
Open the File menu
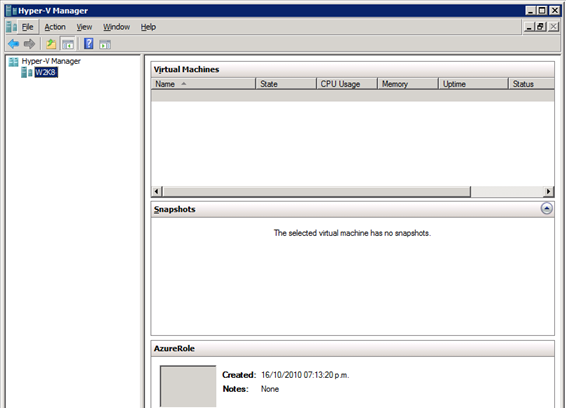27,27
